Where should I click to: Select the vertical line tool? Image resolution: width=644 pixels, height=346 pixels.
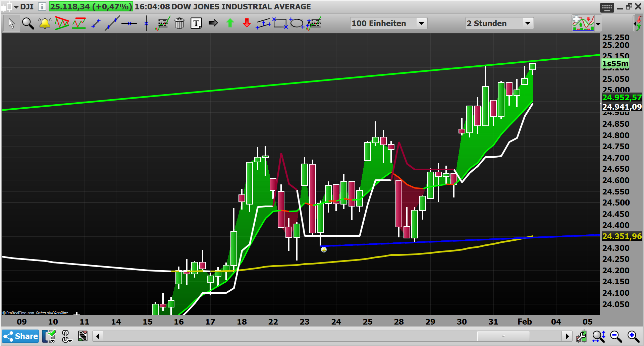point(146,23)
